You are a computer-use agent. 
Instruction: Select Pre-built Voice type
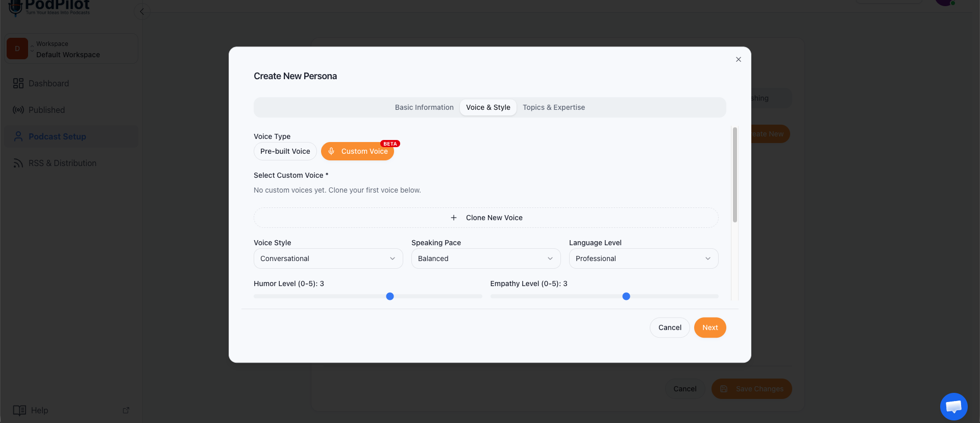pyautogui.click(x=285, y=151)
